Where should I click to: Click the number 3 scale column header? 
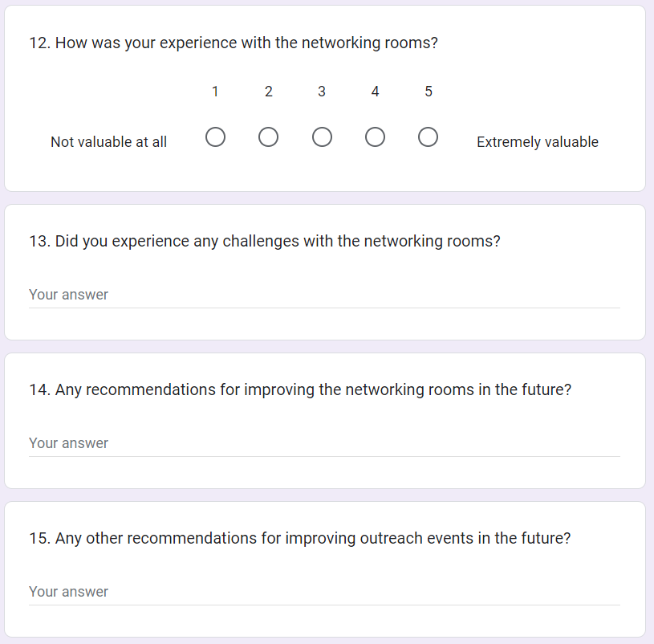point(322,92)
